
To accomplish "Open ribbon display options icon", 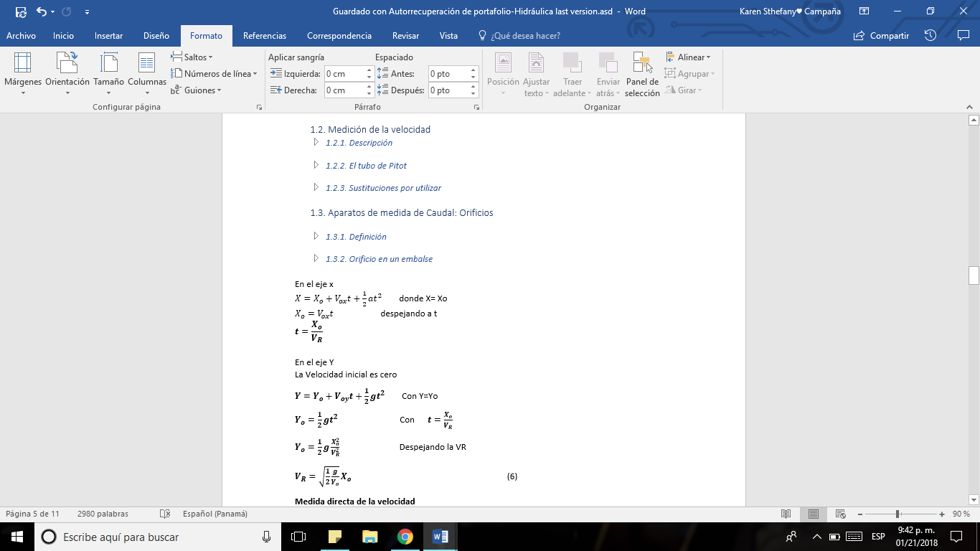I will 864,11.
